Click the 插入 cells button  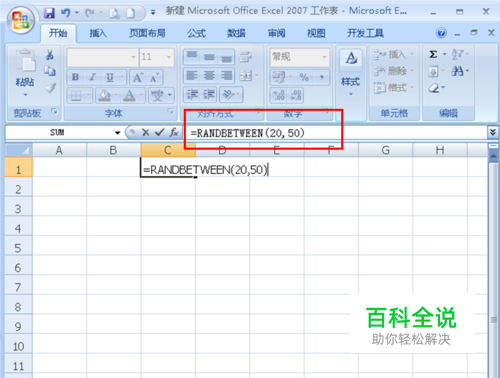point(394,54)
